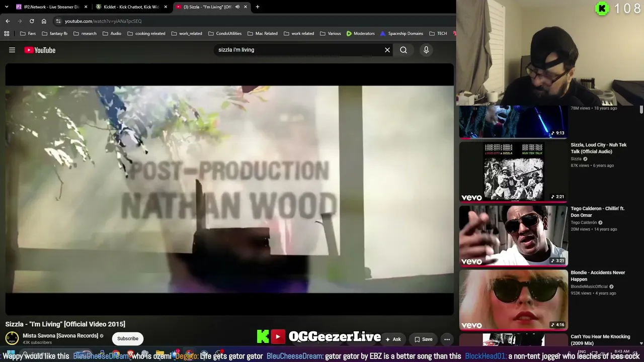The height and width of the screenshot is (362, 644).
Task: Open the TECH bookmark folder
Action: [438, 33]
